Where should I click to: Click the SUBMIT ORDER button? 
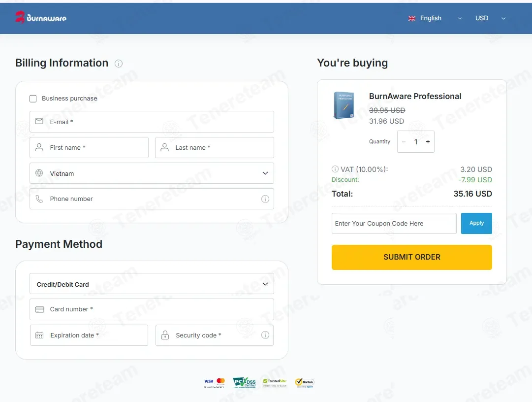[411, 257]
